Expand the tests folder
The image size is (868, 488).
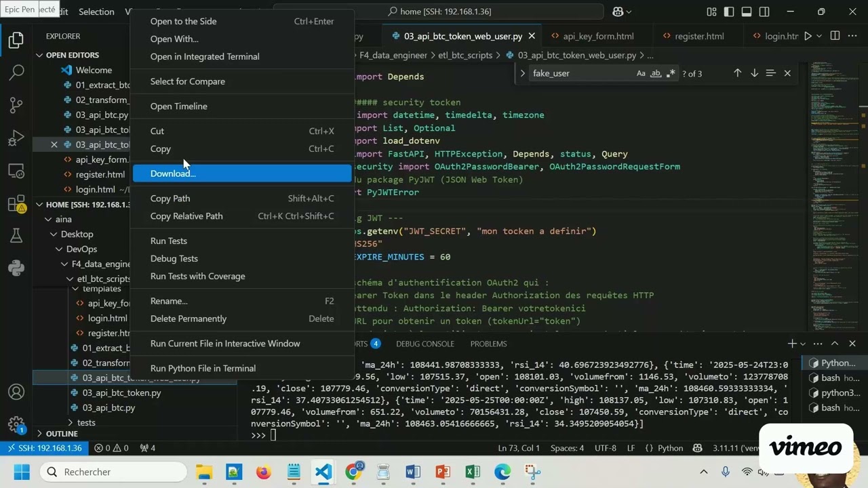point(86,422)
